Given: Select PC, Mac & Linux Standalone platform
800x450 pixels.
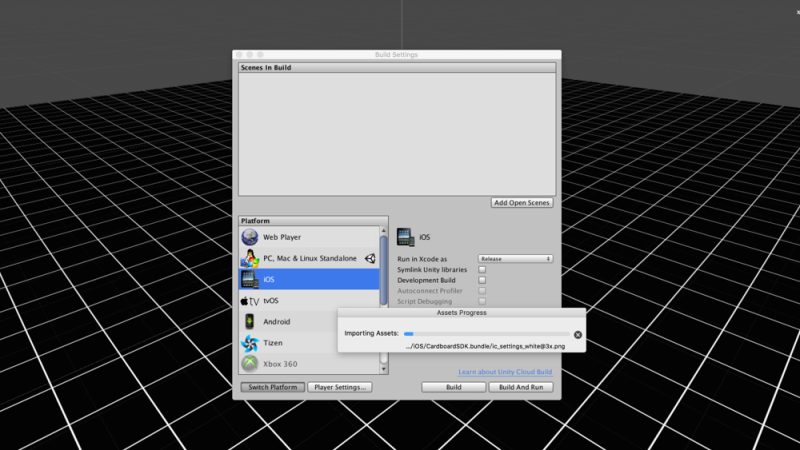Looking at the screenshot, I should [x=309, y=259].
